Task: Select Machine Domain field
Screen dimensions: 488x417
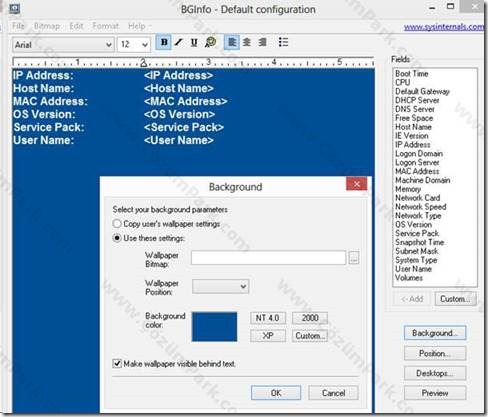Action: (423, 180)
